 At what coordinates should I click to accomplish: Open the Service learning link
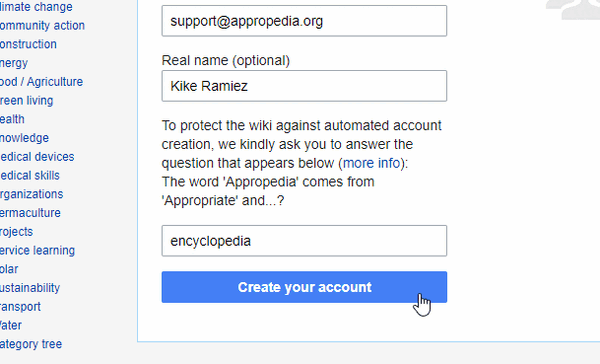click(38, 251)
